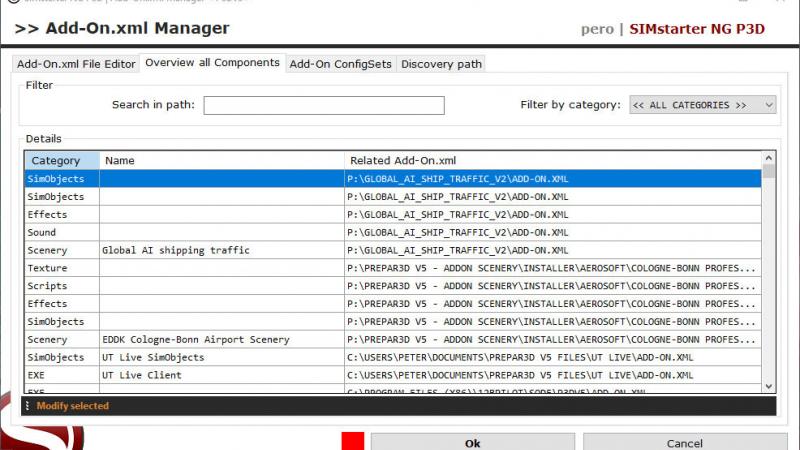This screenshot has height=450, width=800.
Task: Click the Cancel button
Action: (x=685, y=443)
